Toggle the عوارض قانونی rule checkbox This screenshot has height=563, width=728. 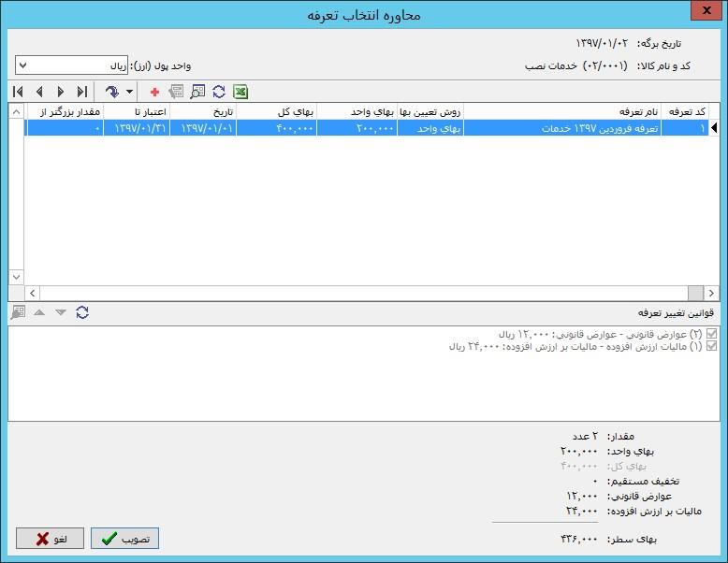click(712, 334)
